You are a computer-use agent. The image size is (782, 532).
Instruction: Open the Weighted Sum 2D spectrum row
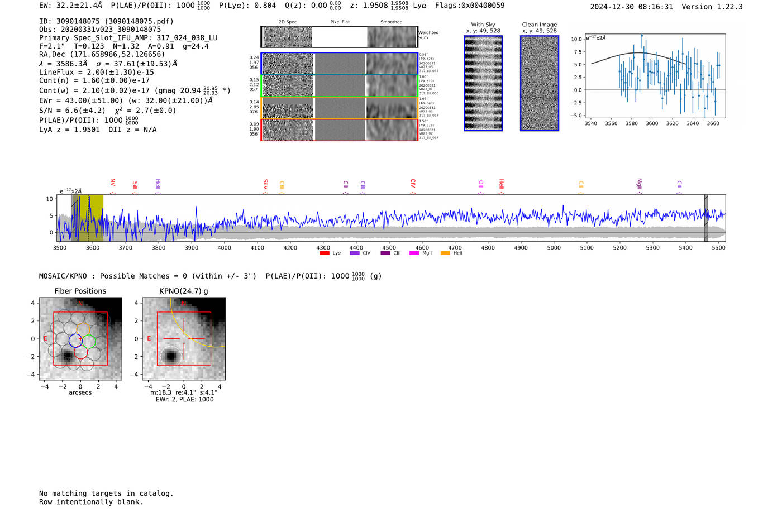click(x=339, y=37)
